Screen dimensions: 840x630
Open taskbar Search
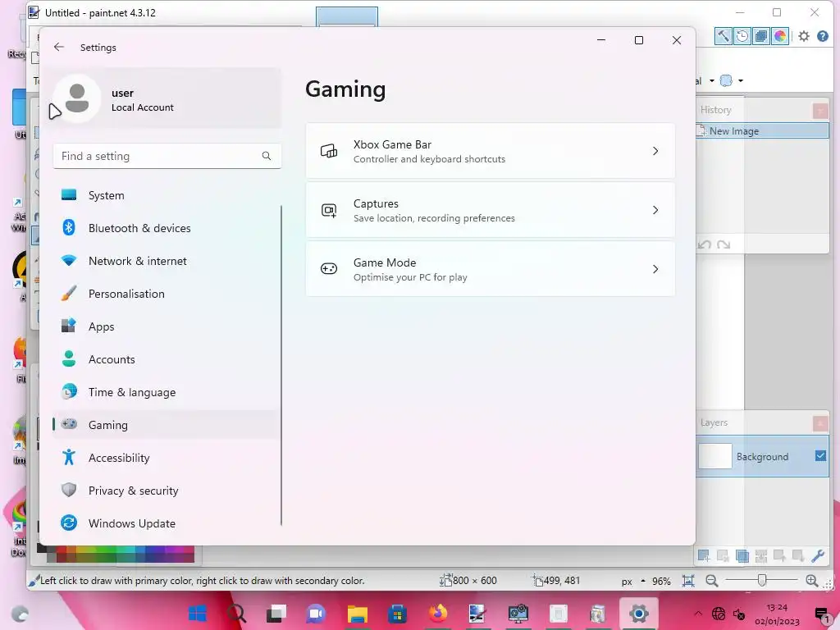[236, 614]
